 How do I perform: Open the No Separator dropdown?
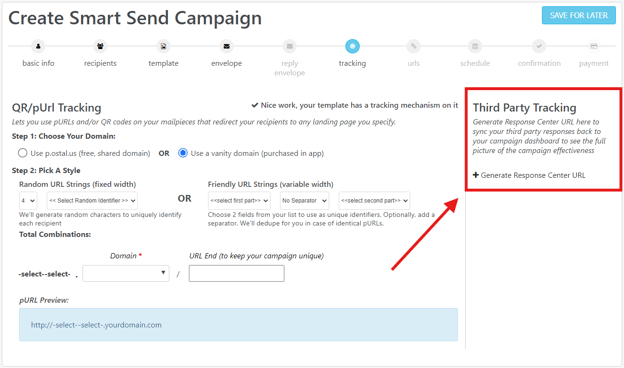(x=304, y=201)
